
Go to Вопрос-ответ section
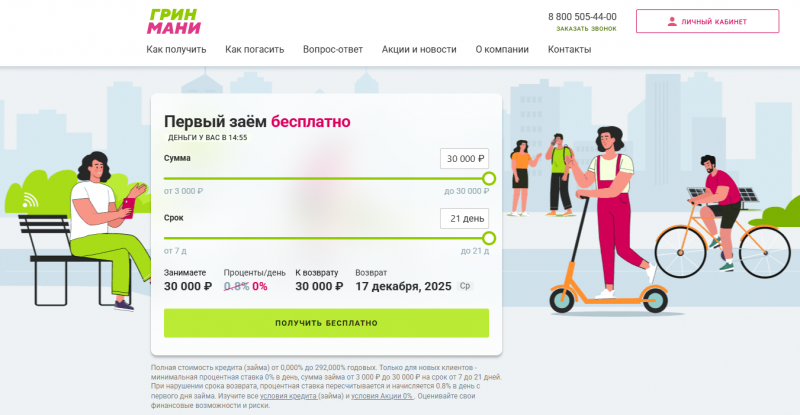pyautogui.click(x=333, y=50)
